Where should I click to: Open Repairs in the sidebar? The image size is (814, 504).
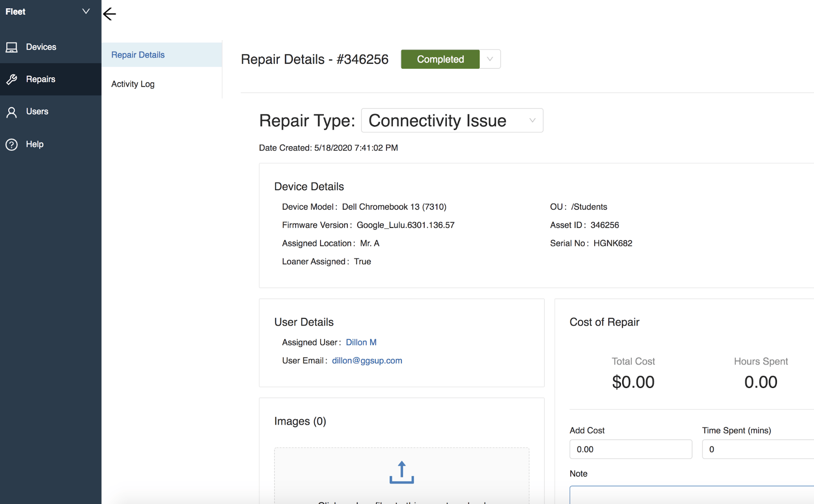50,79
